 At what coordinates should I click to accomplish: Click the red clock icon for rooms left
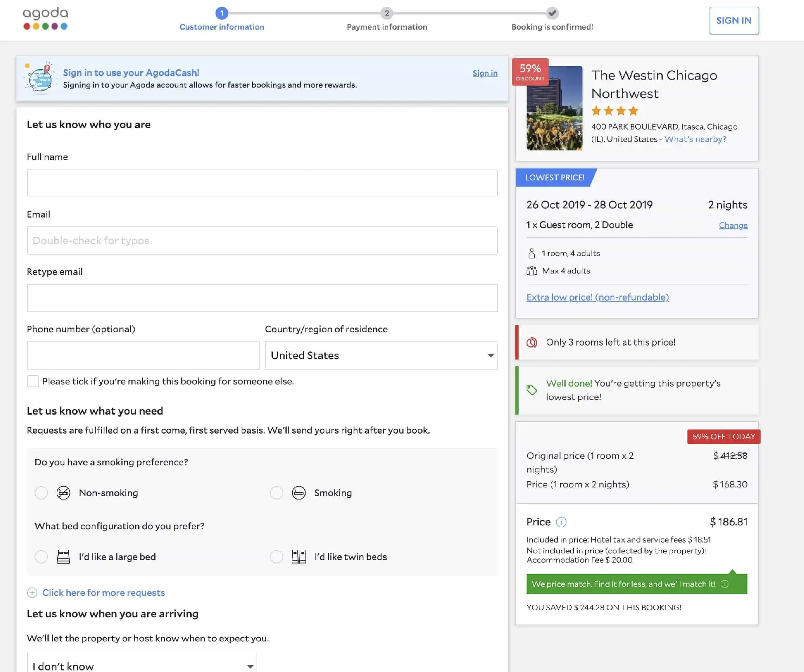click(531, 342)
